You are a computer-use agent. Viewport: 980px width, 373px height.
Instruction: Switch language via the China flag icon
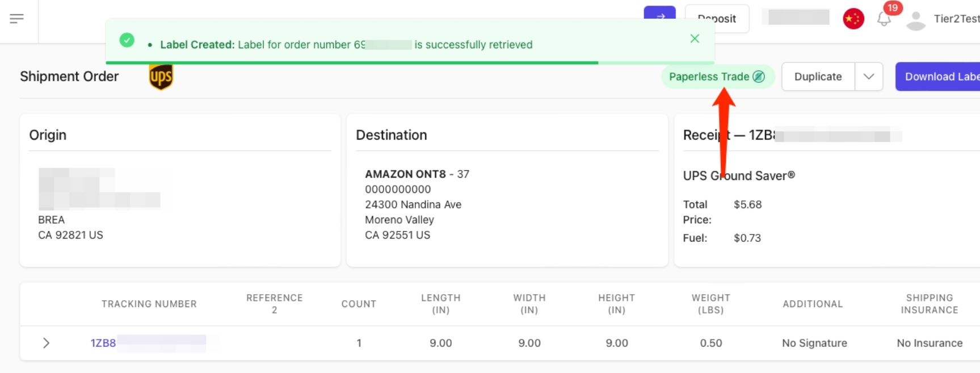point(853,19)
